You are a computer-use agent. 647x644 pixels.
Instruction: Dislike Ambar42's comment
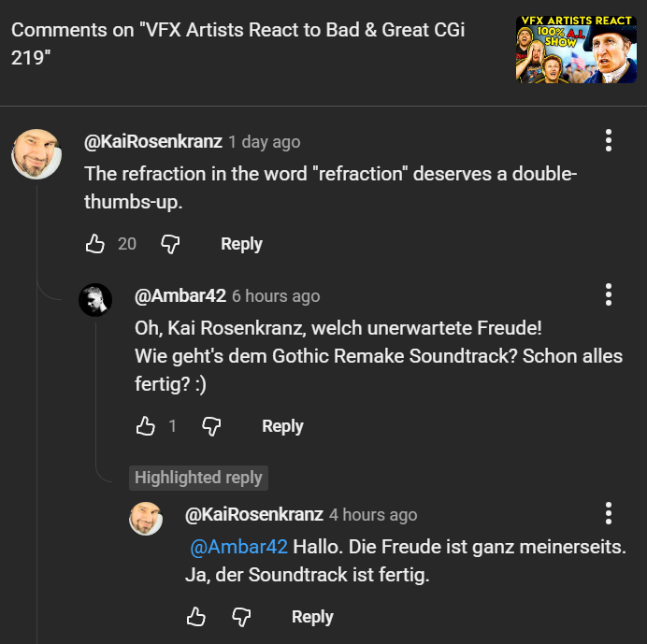point(212,426)
